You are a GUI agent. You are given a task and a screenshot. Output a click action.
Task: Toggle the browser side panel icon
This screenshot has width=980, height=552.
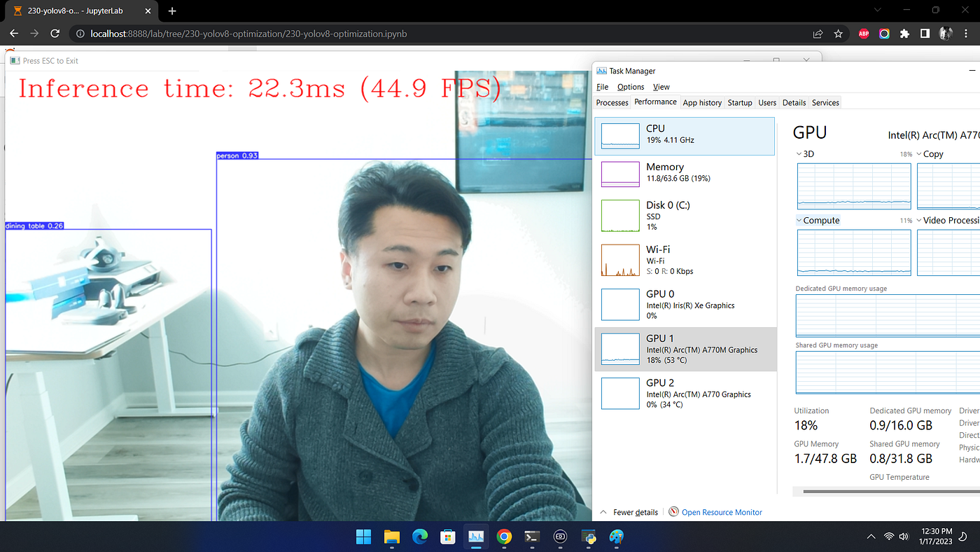[925, 34]
